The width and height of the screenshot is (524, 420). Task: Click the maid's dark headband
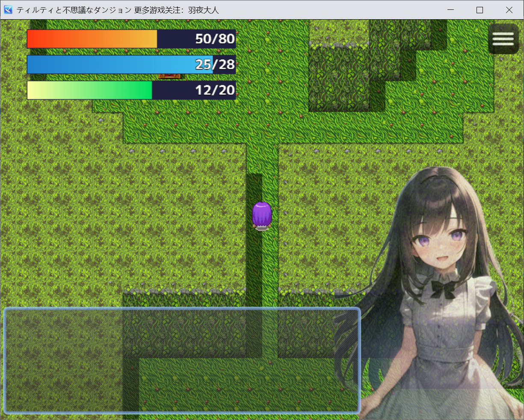click(x=436, y=176)
